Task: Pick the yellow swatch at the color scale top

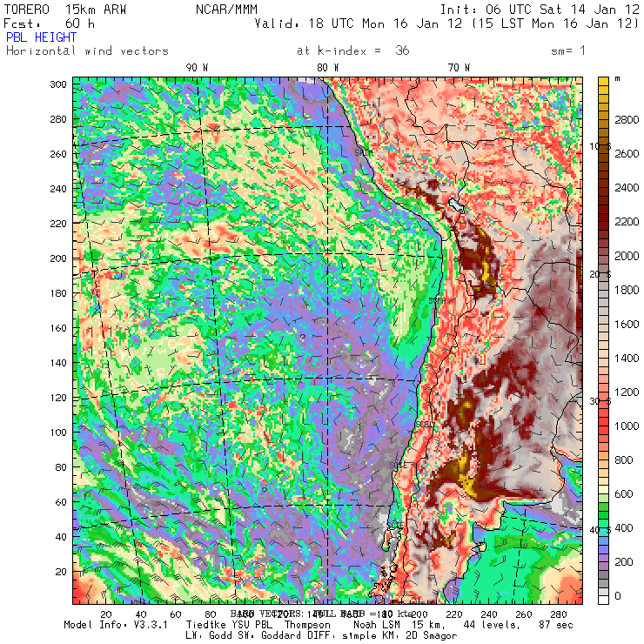Action: (x=603, y=81)
